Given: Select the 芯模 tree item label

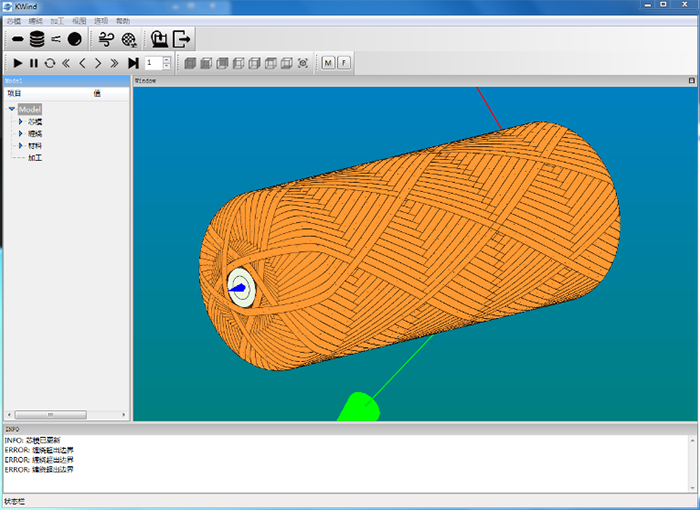Looking at the screenshot, I should coord(35,121).
